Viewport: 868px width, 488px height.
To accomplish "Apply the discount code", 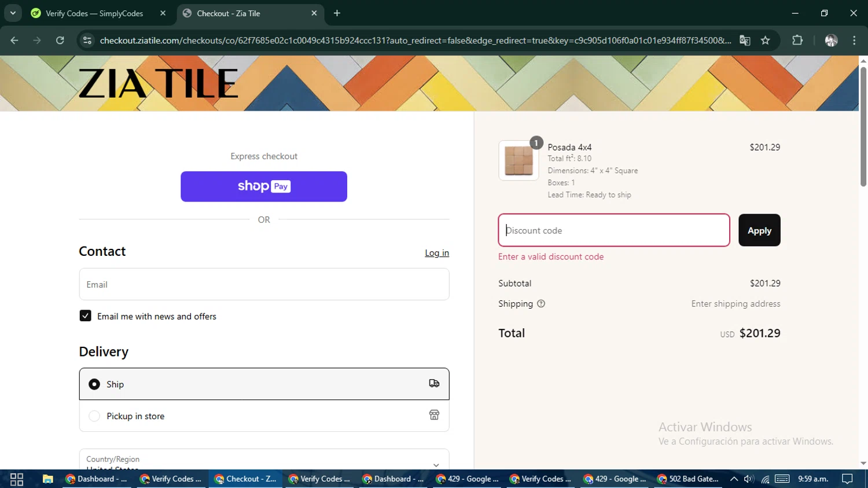I will coord(759,230).
